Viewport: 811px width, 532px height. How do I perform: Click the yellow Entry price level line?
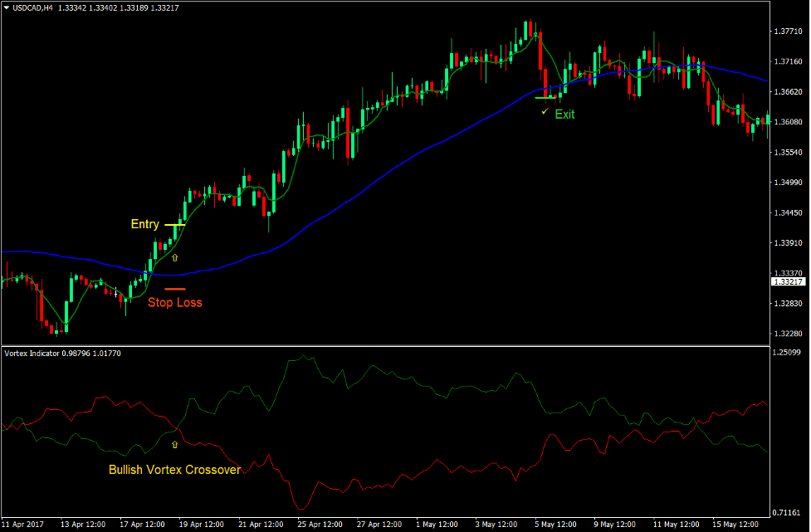pyautogui.click(x=177, y=223)
